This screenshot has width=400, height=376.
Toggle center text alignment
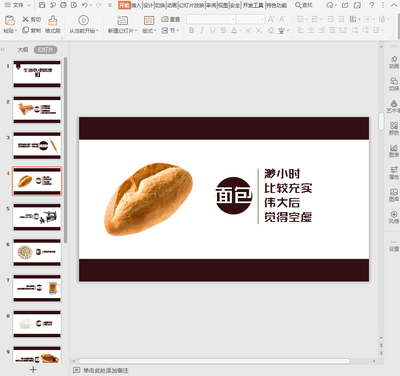click(311, 30)
